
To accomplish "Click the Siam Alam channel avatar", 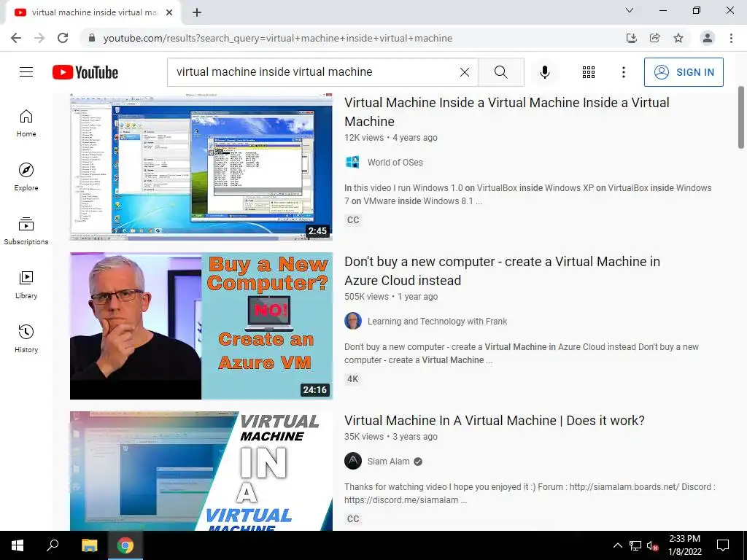I will pos(353,461).
